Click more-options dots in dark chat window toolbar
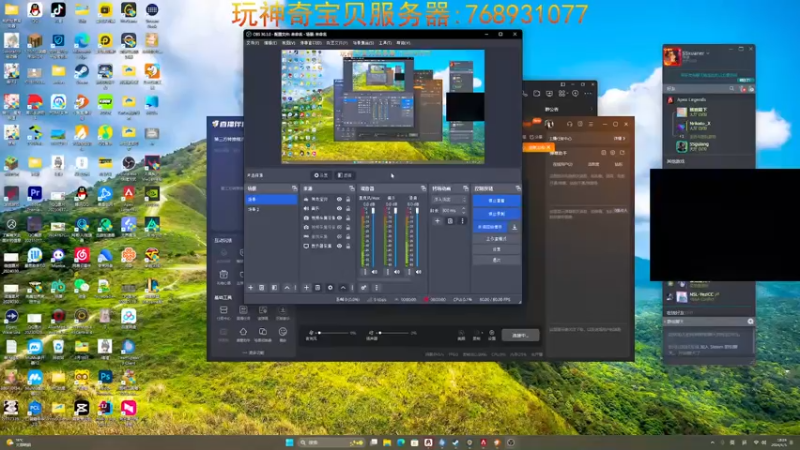The width and height of the screenshot is (800, 450). (x=588, y=93)
